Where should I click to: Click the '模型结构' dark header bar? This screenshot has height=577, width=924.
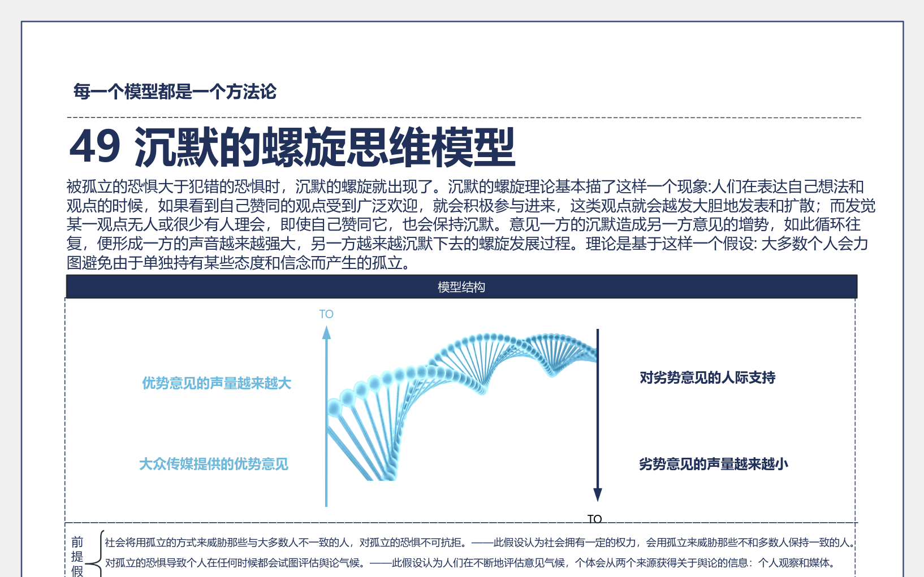(461, 287)
